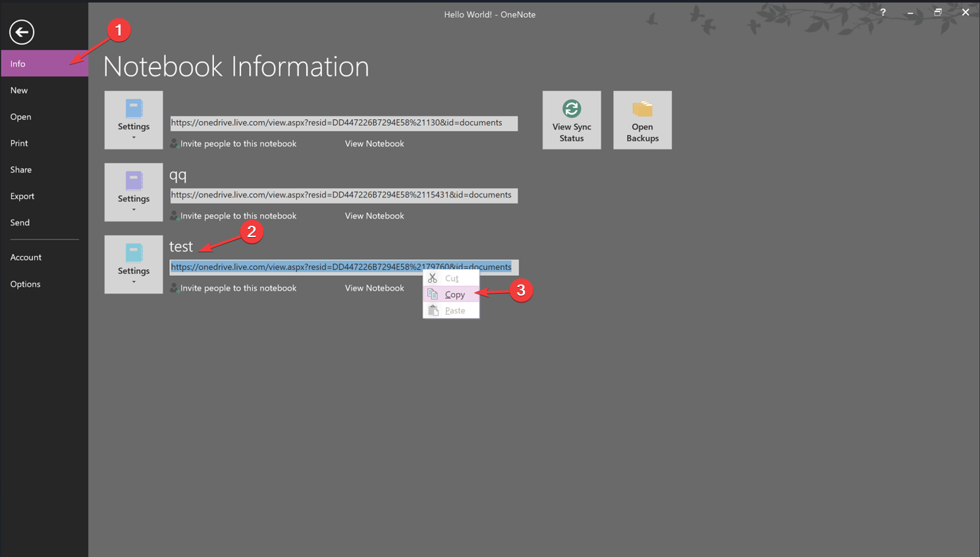Invite people to the test notebook

(238, 288)
